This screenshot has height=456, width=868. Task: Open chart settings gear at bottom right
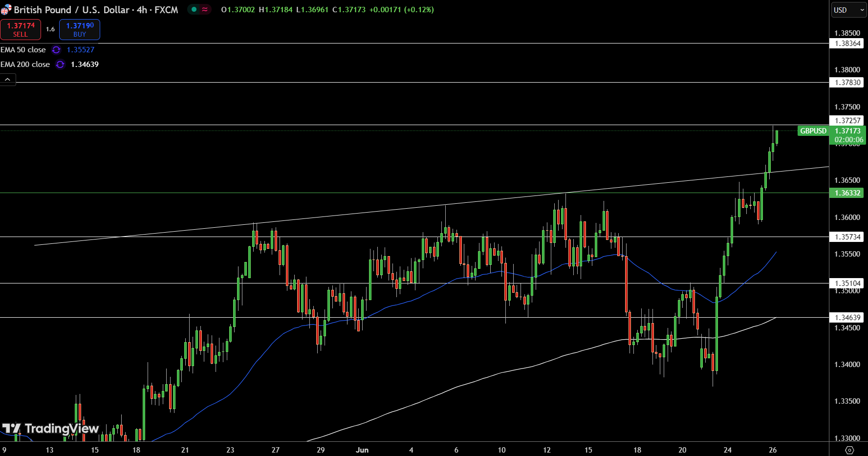(x=849, y=450)
